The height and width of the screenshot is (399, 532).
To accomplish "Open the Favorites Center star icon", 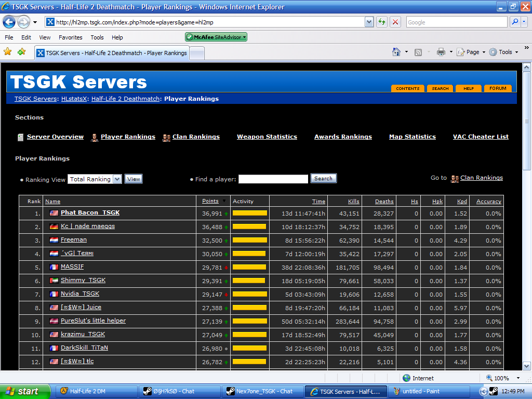I will (8, 52).
